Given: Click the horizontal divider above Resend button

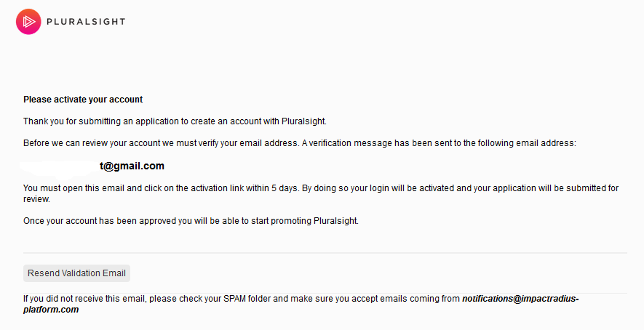Looking at the screenshot, I should coord(325,253).
